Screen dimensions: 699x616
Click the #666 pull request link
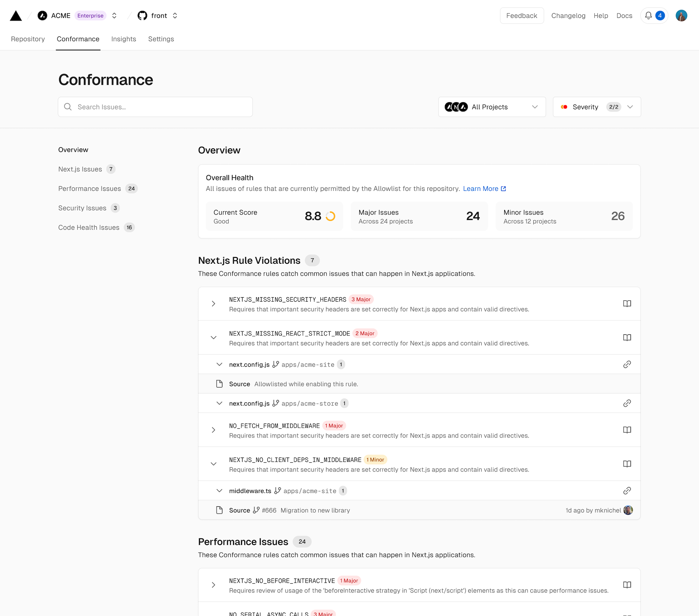tap(269, 510)
